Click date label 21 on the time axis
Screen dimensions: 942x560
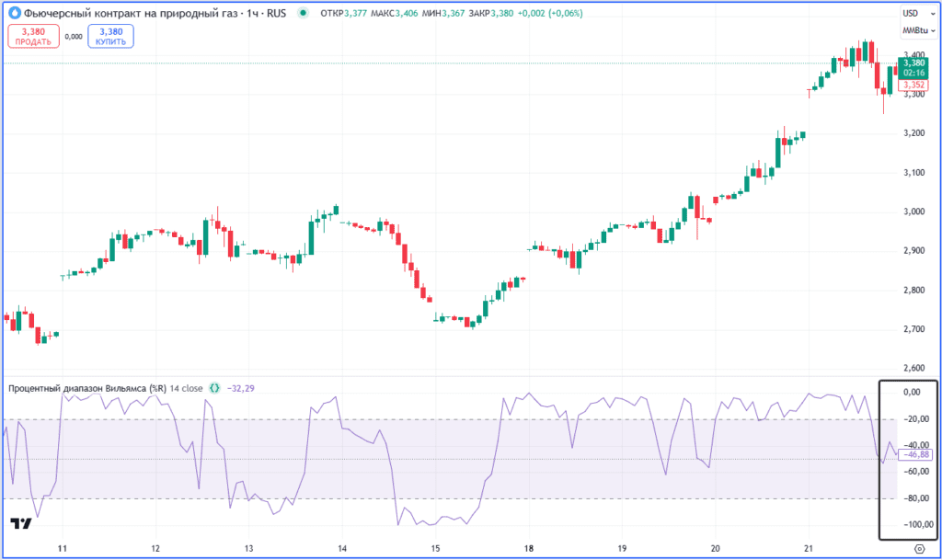point(809,549)
